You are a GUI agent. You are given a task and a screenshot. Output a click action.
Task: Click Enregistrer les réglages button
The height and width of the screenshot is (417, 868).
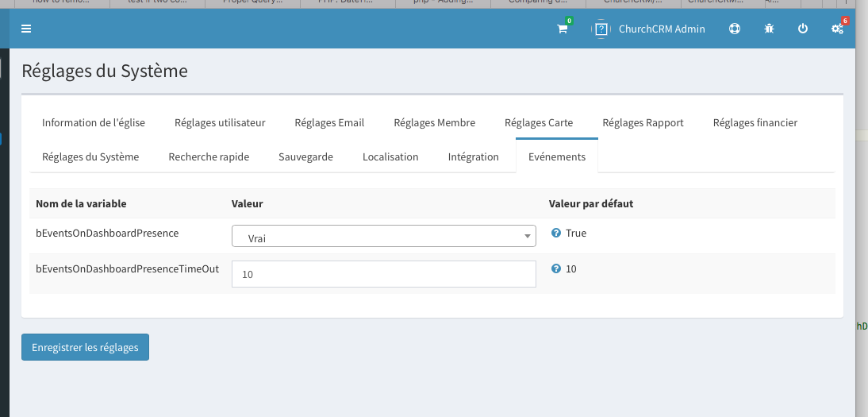click(x=85, y=347)
